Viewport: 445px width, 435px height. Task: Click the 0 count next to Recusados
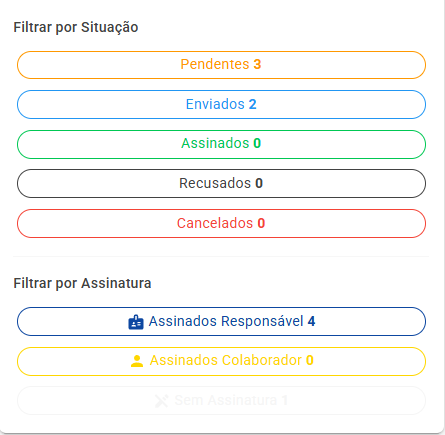tap(259, 183)
